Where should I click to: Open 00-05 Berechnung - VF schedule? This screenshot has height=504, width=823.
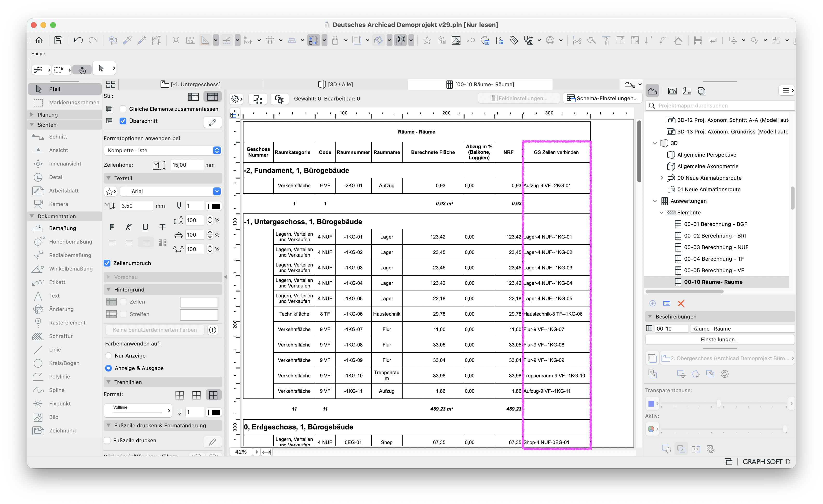coord(714,270)
